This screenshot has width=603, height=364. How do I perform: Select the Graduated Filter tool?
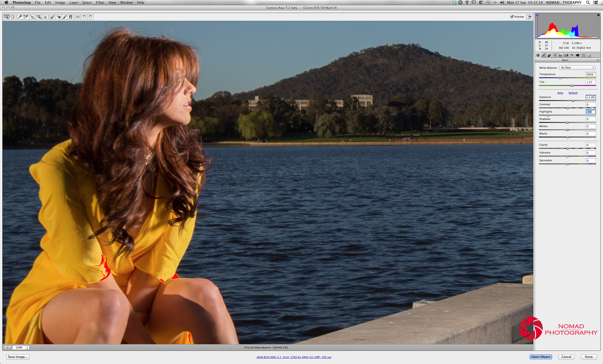[x=71, y=17]
